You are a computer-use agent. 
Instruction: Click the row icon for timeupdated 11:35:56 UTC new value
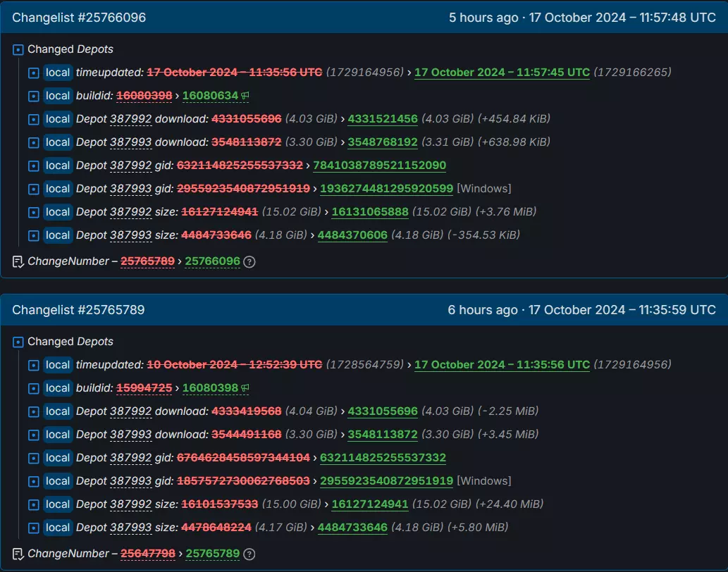[x=33, y=365]
